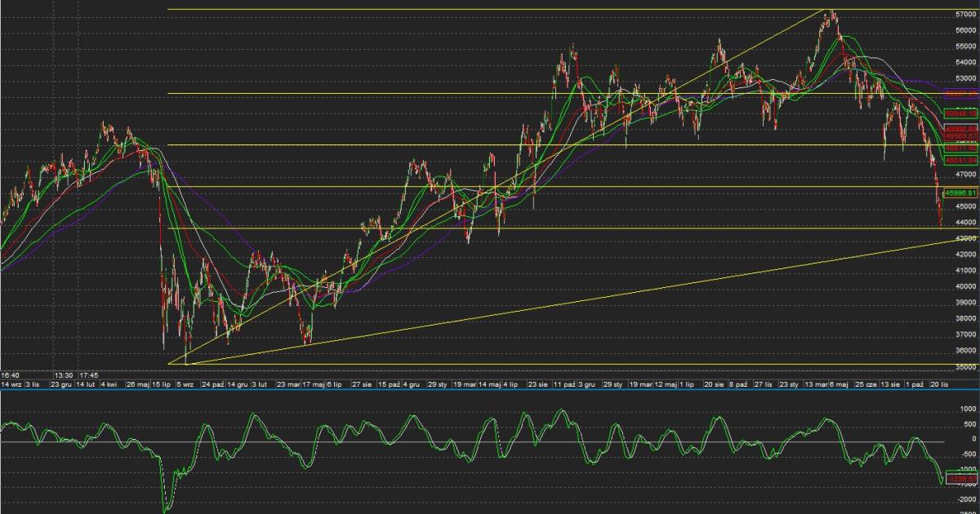Select the 48041.04 moving average value tag
The height and width of the screenshot is (514, 980).
click(x=960, y=162)
